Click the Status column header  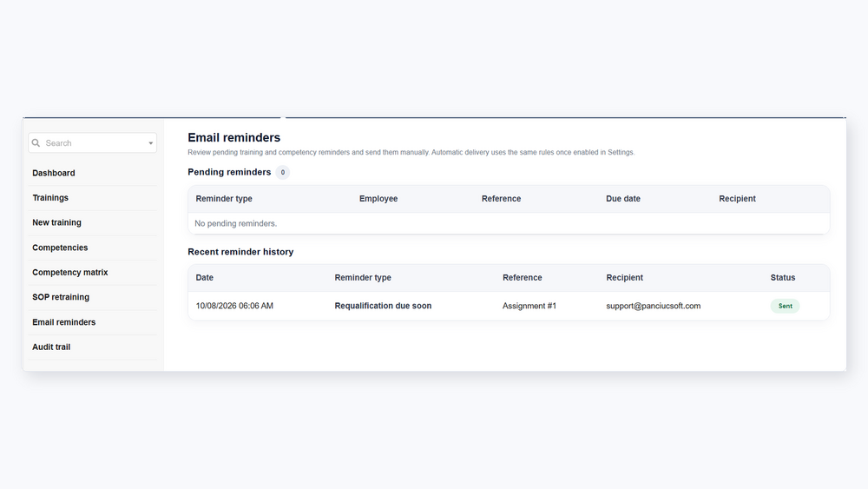click(783, 277)
